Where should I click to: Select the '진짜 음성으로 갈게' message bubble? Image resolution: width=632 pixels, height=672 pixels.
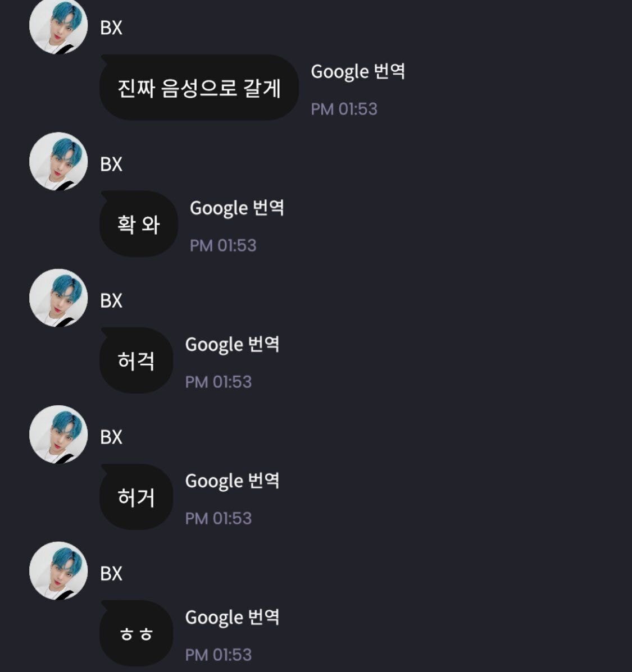click(199, 88)
